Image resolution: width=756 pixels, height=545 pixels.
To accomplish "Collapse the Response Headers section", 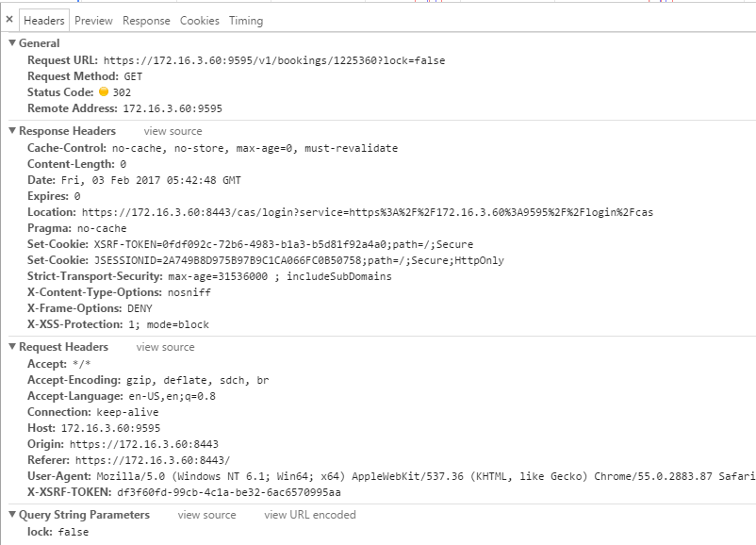I will (x=12, y=131).
